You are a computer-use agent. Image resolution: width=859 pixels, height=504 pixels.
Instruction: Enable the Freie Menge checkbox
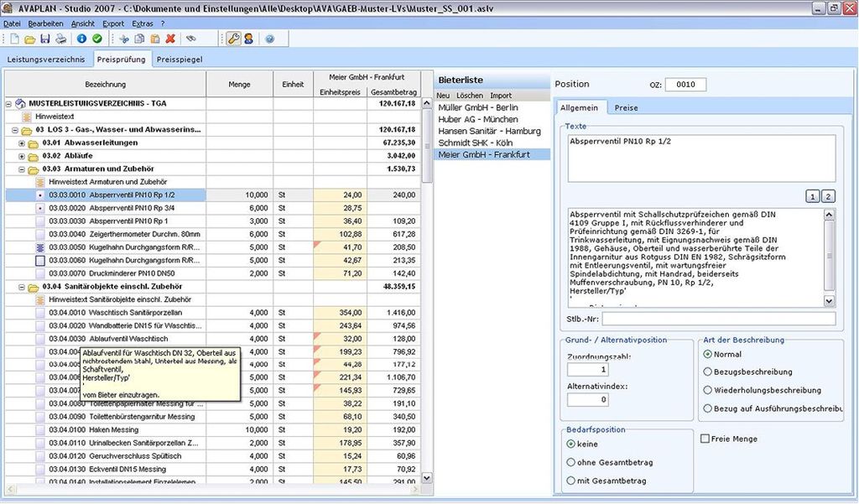click(x=705, y=439)
